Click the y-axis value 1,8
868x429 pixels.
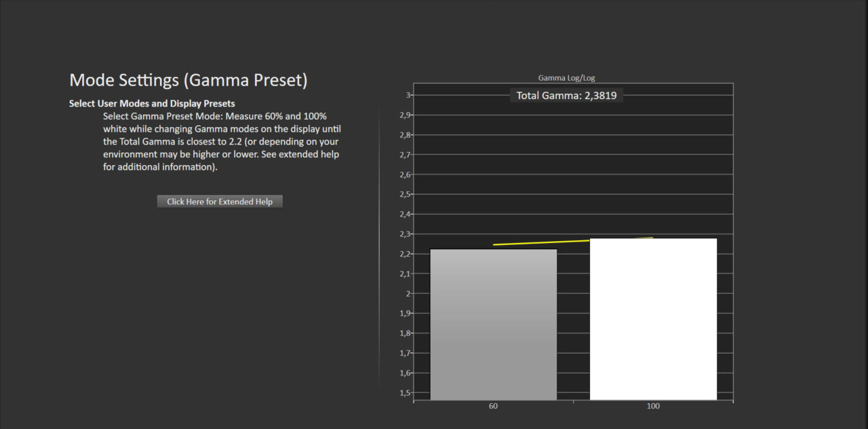404,333
